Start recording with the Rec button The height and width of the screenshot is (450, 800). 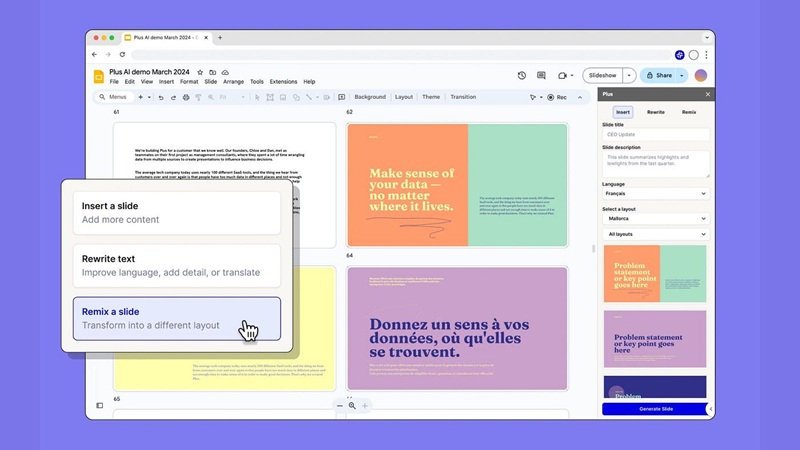[557, 97]
